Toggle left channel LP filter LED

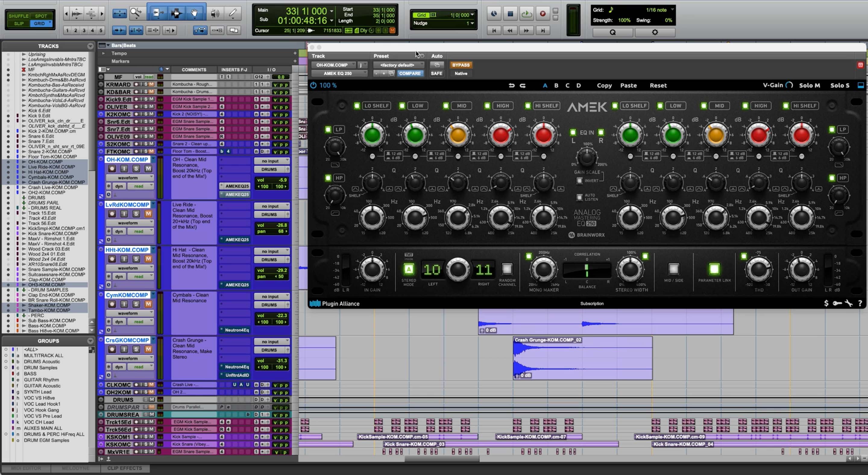[328, 129]
